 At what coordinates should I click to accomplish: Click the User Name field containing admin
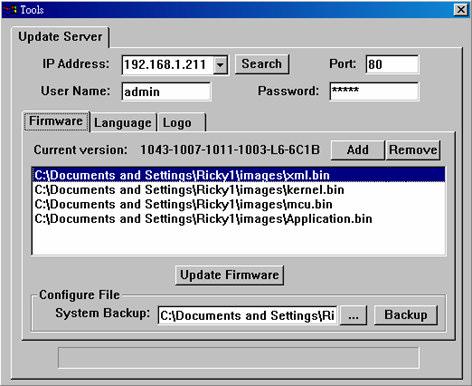pos(166,92)
